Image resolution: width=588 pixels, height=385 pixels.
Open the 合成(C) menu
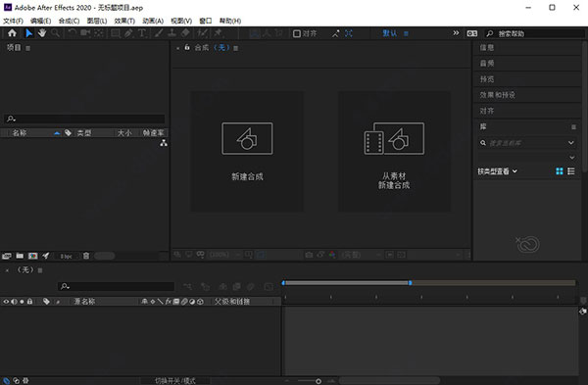point(69,21)
